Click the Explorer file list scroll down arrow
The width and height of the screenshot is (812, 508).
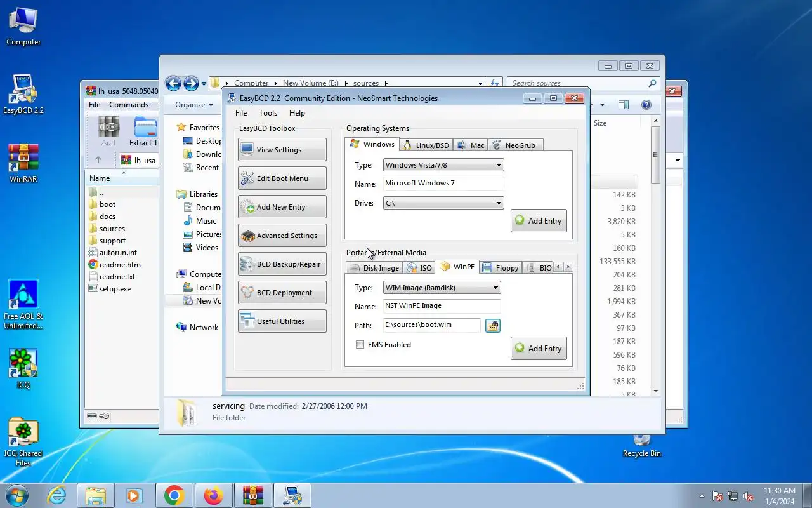point(656,391)
